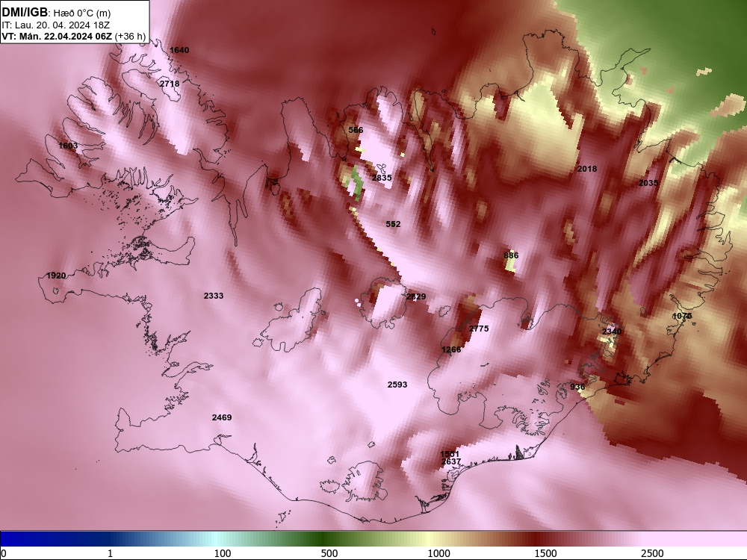747x560 pixels.
Task: Click the map value 2775
Action: tap(479, 329)
